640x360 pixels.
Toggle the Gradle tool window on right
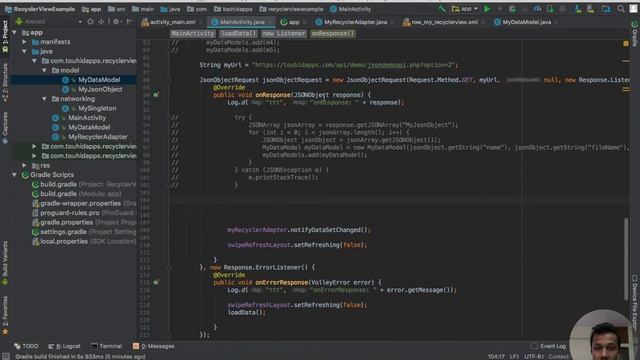(x=635, y=33)
